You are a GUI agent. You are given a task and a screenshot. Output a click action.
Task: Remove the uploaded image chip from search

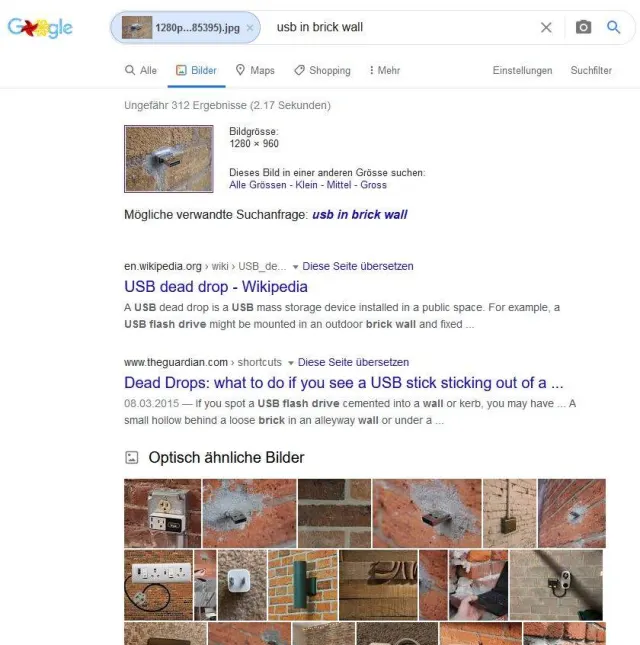250,28
